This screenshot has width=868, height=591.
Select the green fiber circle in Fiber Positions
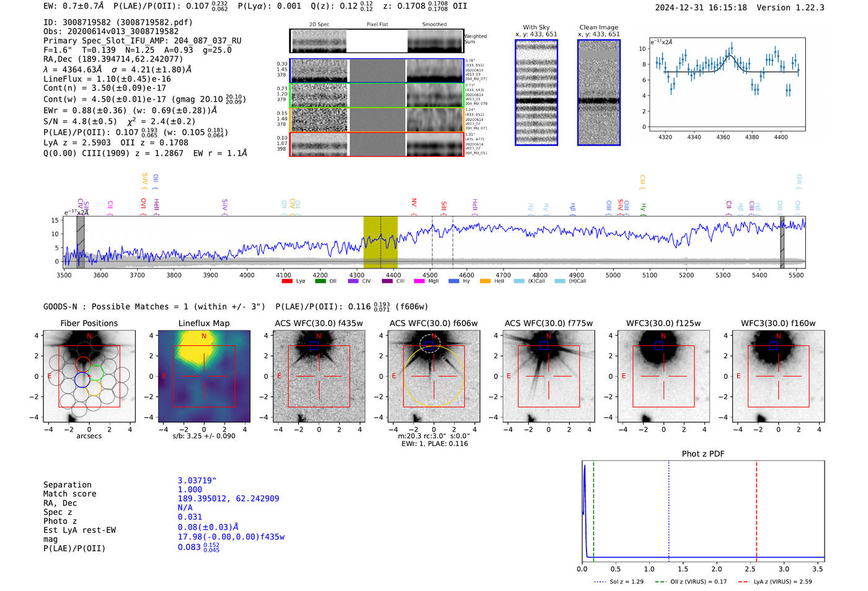95,372
